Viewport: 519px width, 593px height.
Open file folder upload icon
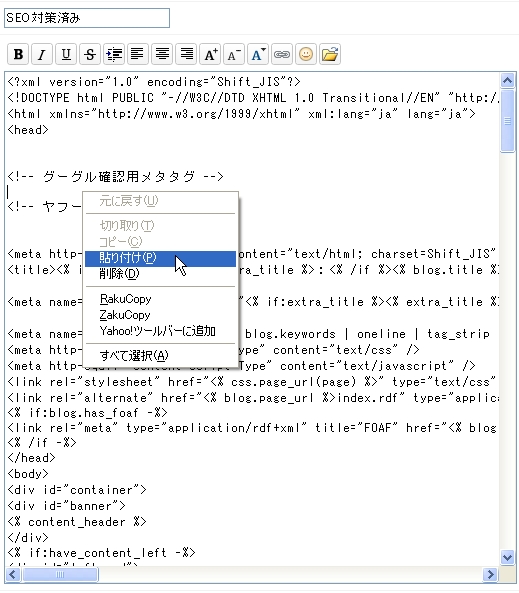point(330,54)
